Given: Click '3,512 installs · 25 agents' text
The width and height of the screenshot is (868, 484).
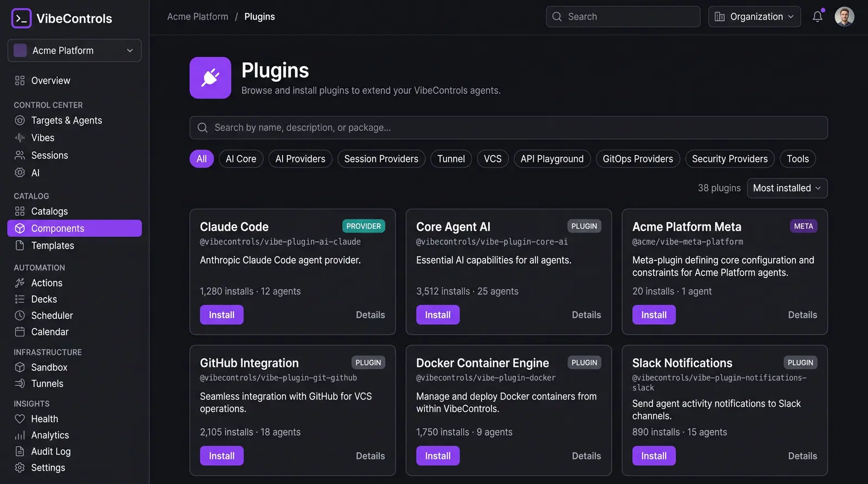Looking at the screenshot, I should pos(467,291).
